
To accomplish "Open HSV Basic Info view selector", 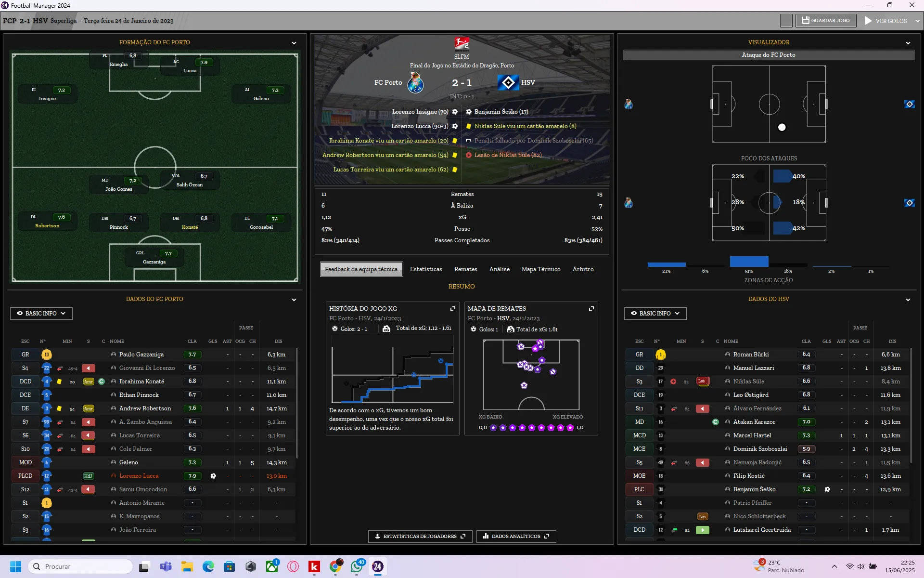I will click(655, 314).
